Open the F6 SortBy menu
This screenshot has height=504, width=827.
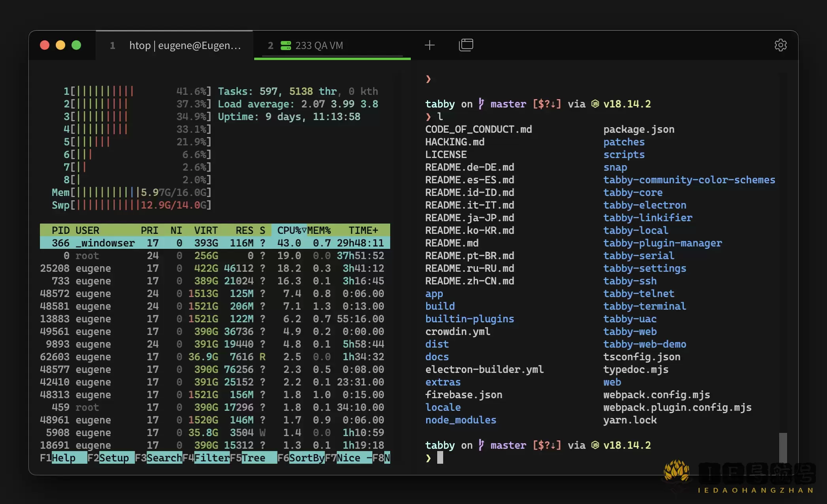pyautogui.click(x=301, y=458)
